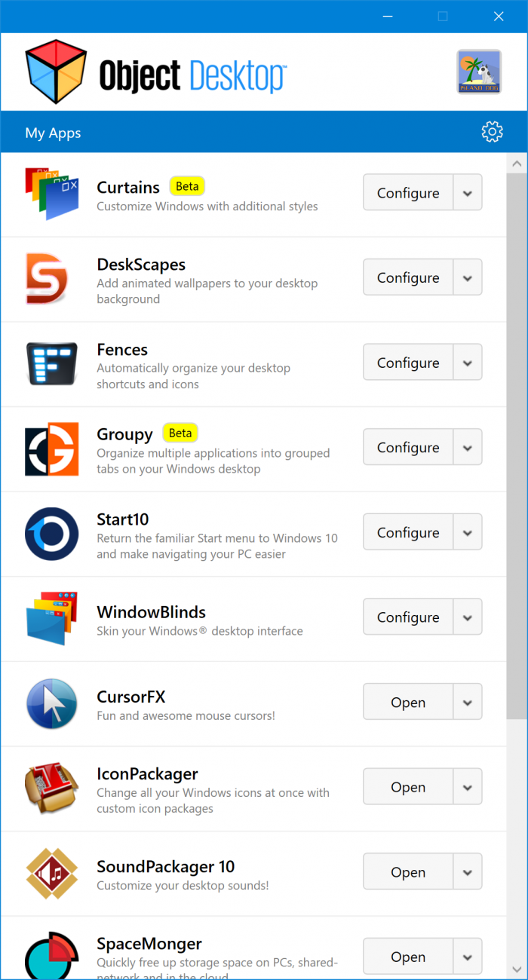Click the Beta badge next to Groupy
This screenshot has height=980, width=528.
pos(180,433)
